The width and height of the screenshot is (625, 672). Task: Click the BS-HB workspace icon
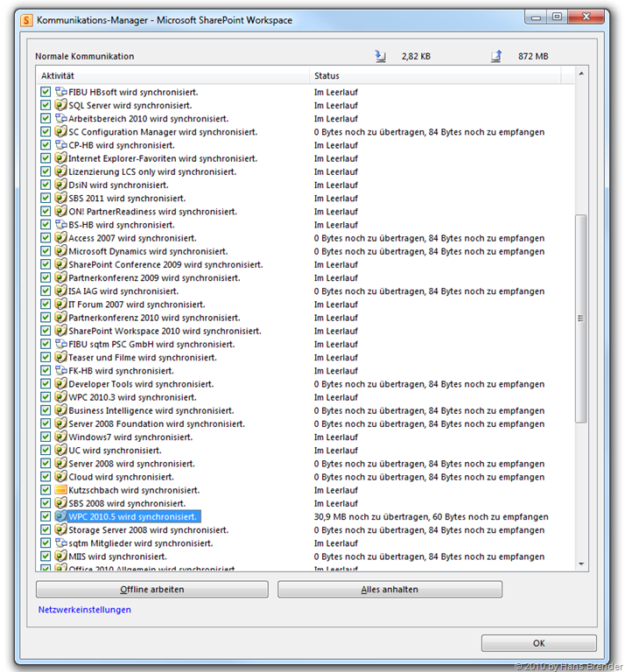click(61, 225)
